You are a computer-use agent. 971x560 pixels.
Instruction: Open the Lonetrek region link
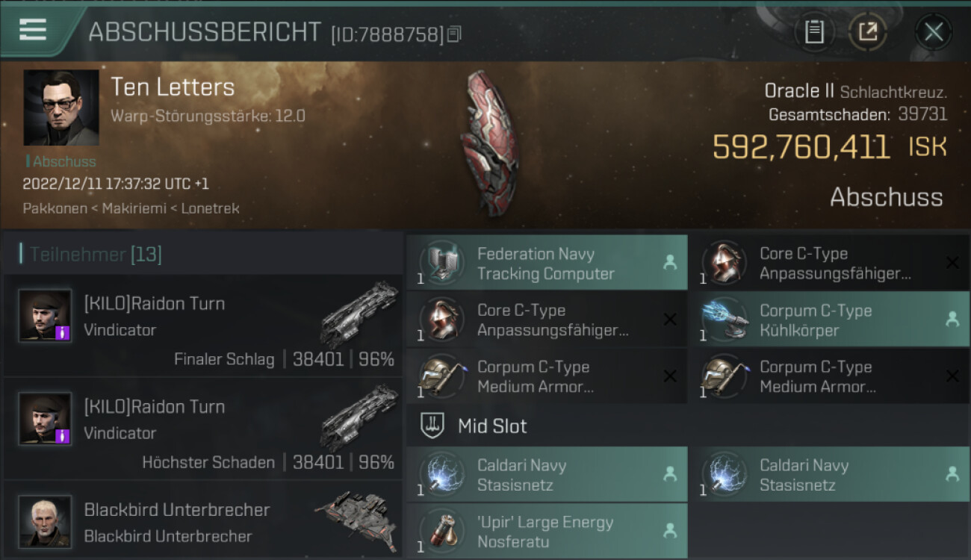pos(210,208)
